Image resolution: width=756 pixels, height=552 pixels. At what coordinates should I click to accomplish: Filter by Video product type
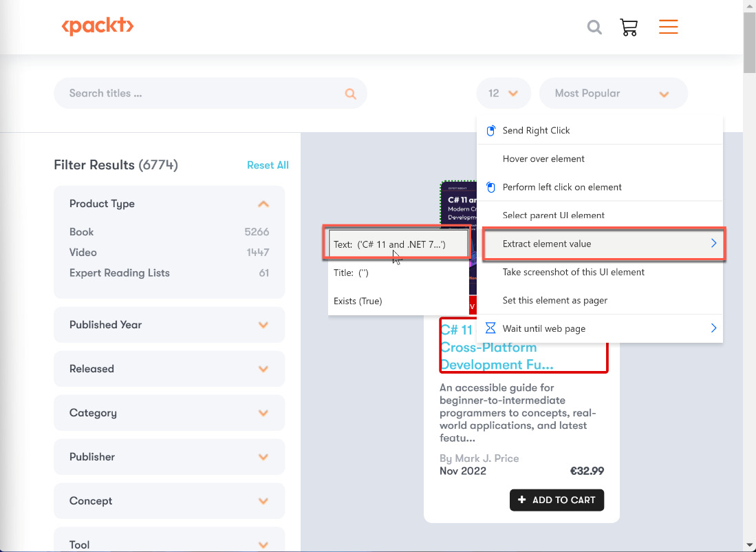pos(83,253)
